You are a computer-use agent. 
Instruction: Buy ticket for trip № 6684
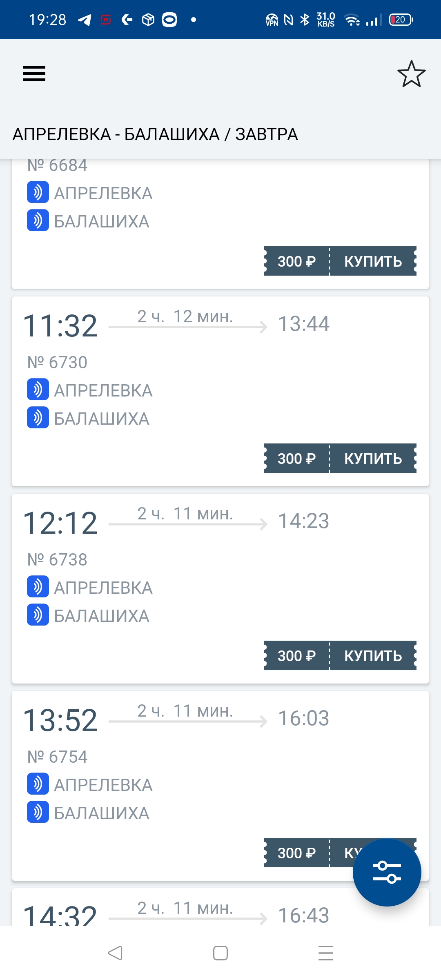coord(373,261)
